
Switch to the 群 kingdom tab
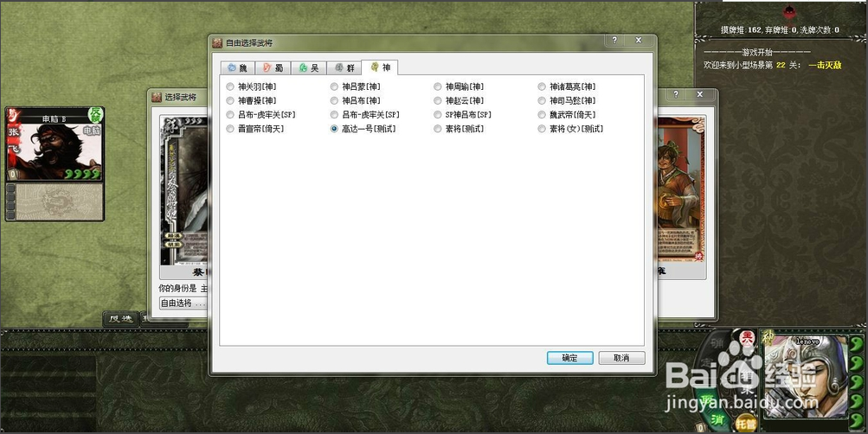tap(344, 68)
